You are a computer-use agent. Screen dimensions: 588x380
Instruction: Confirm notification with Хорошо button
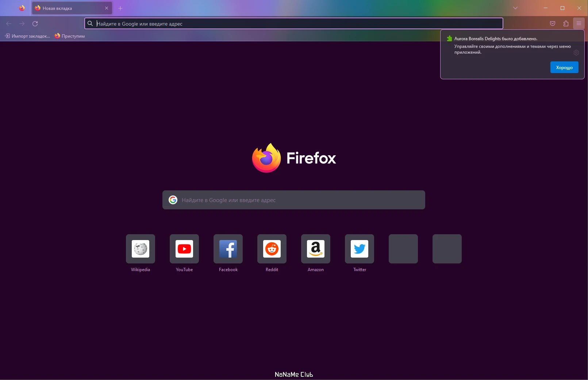[x=564, y=67]
